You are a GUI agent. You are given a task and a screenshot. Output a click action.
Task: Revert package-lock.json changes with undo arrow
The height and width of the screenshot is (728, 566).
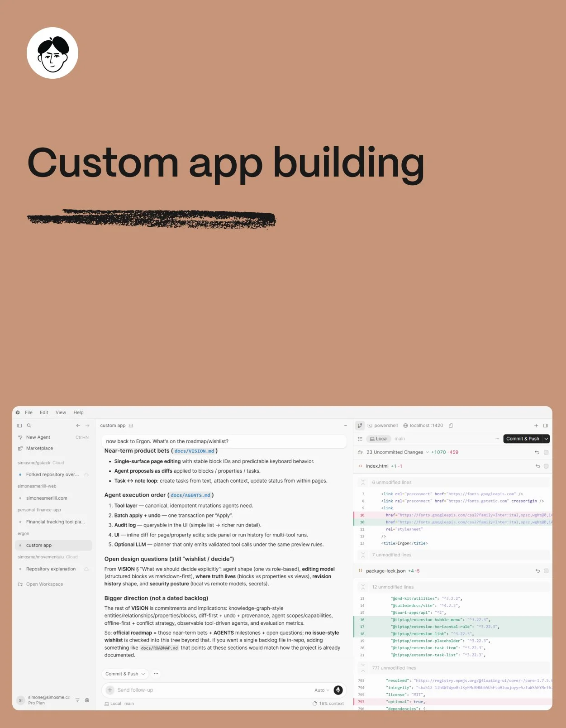tap(537, 571)
